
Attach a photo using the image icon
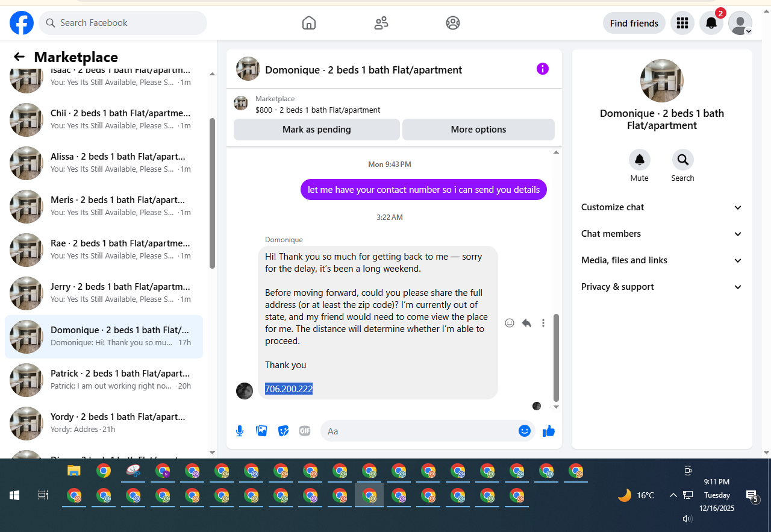261,431
